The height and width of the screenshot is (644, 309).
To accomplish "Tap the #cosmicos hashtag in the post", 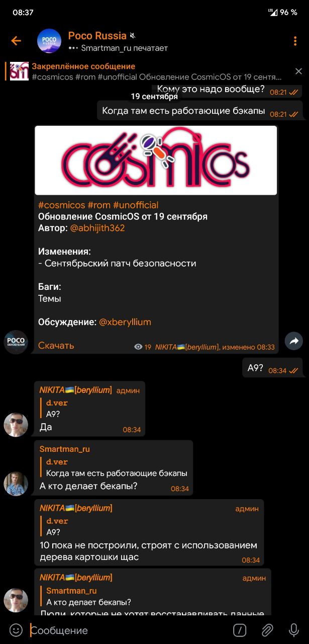I will tap(61, 205).
